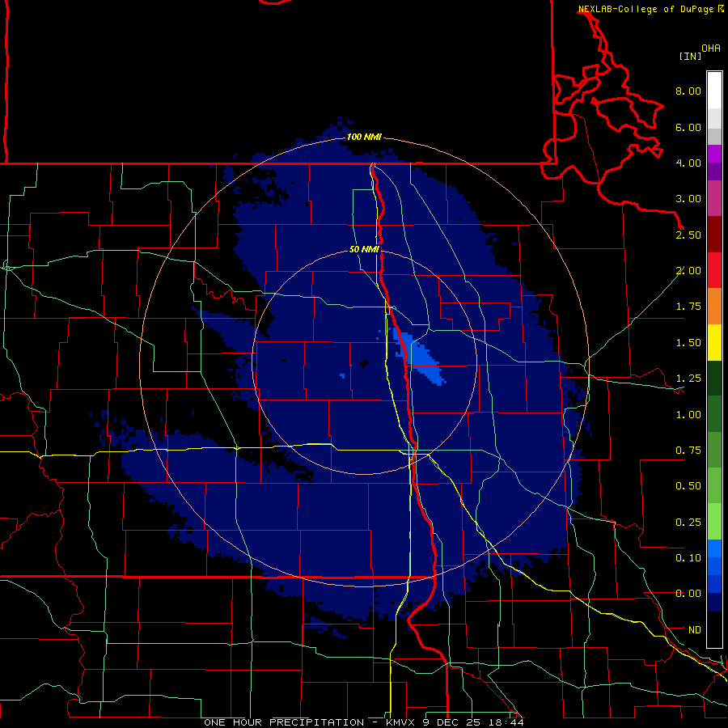Pick the white swatch atop the color scale
The width and height of the screenshot is (728, 728).
tap(714, 90)
